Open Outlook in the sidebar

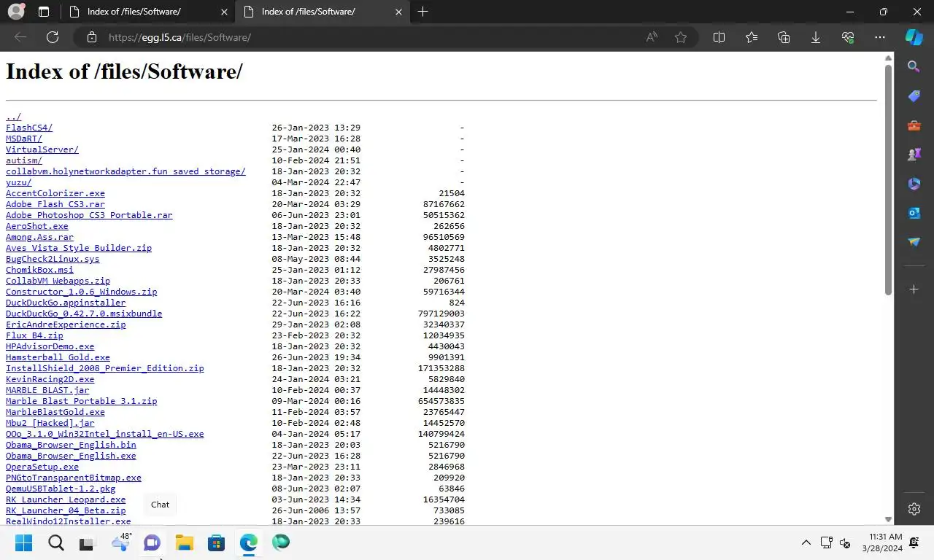pos(914,213)
